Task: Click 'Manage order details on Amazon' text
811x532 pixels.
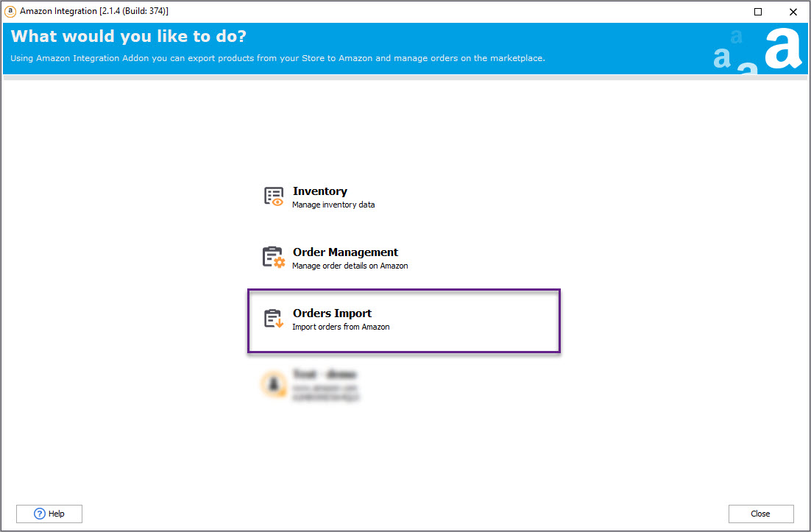Action: [x=350, y=266]
